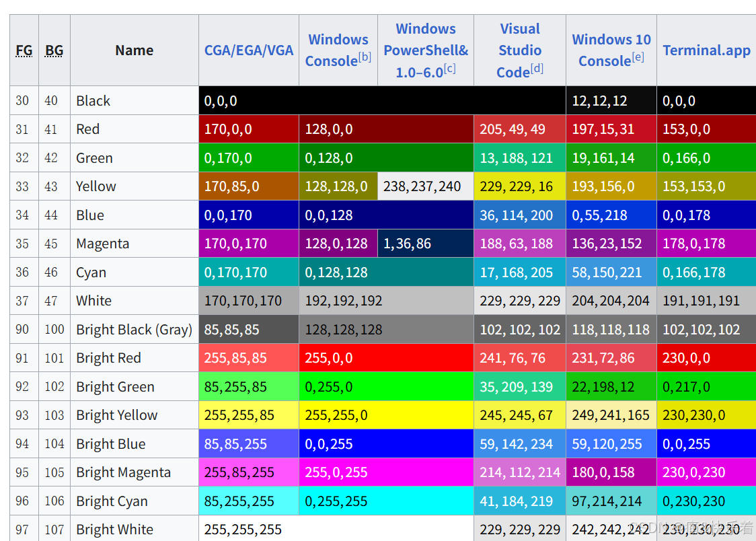The width and height of the screenshot is (756, 541).
Task: Follow footnote [d] after Visual Studio Code
Action: [x=537, y=69]
